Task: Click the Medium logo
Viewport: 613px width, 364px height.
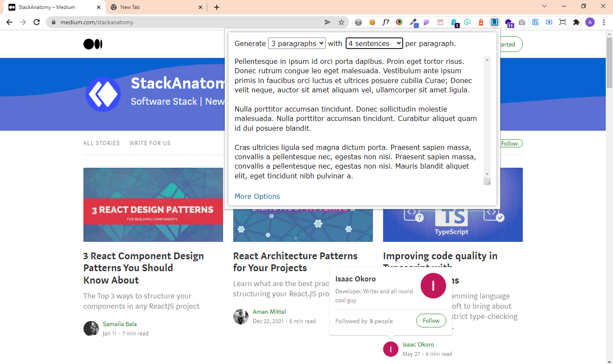Action: coord(93,44)
